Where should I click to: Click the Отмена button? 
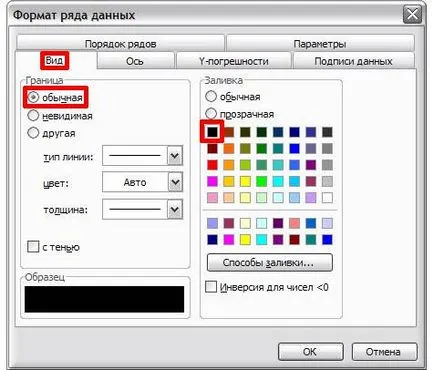[x=384, y=352]
